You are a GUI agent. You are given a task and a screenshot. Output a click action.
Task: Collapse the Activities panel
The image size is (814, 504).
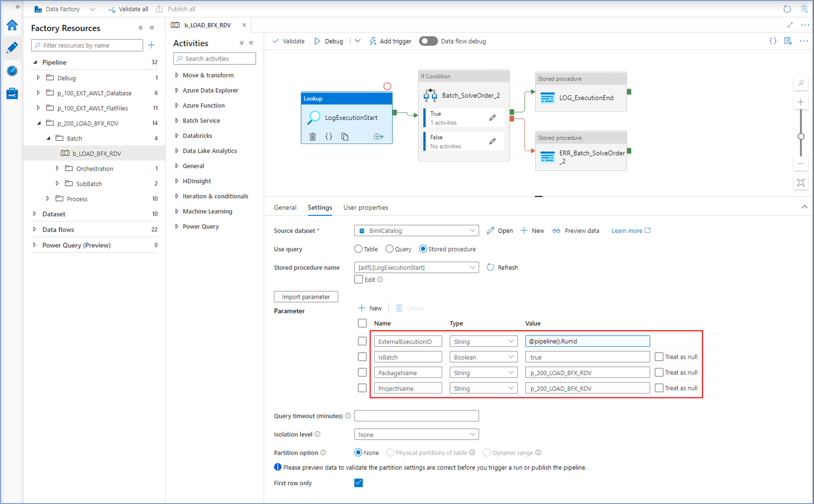click(251, 43)
